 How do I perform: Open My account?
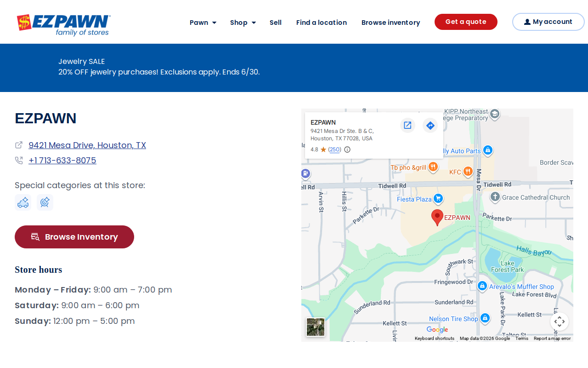[548, 22]
